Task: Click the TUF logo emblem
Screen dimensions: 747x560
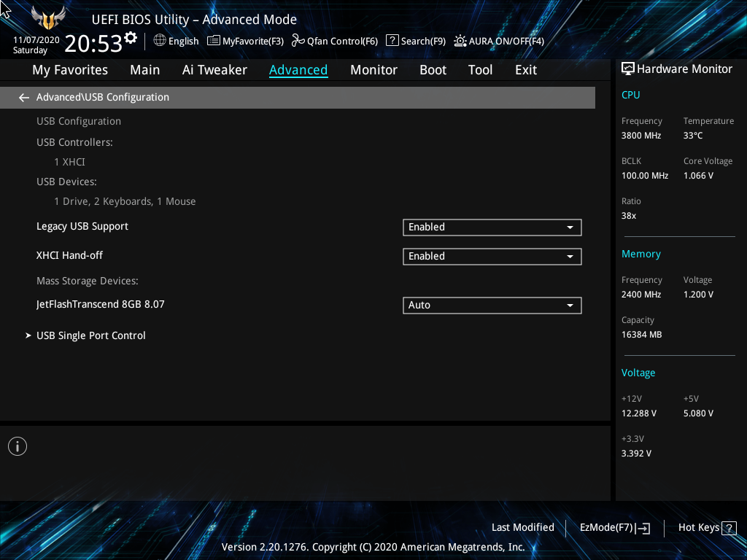Action: (47, 18)
